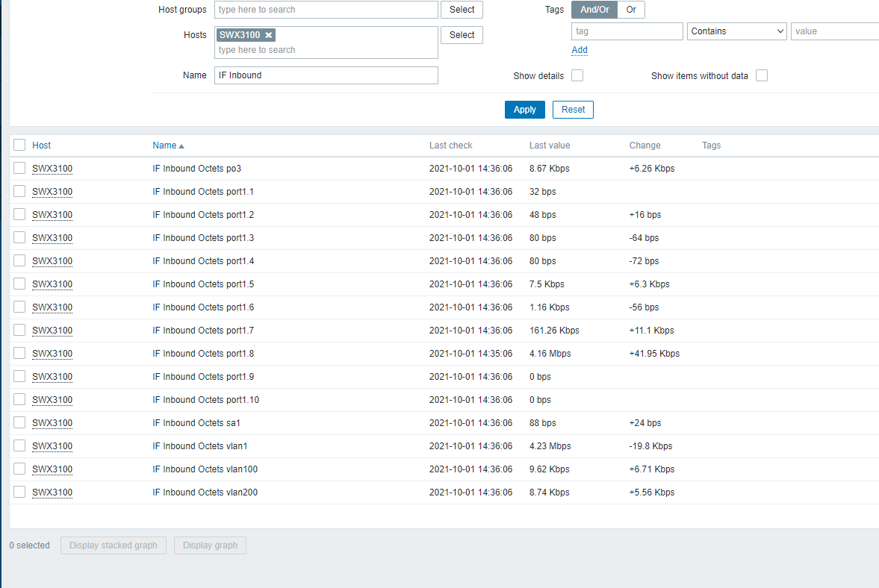Click item name IF Inbound Octets port1.6

tap(203, 307)
